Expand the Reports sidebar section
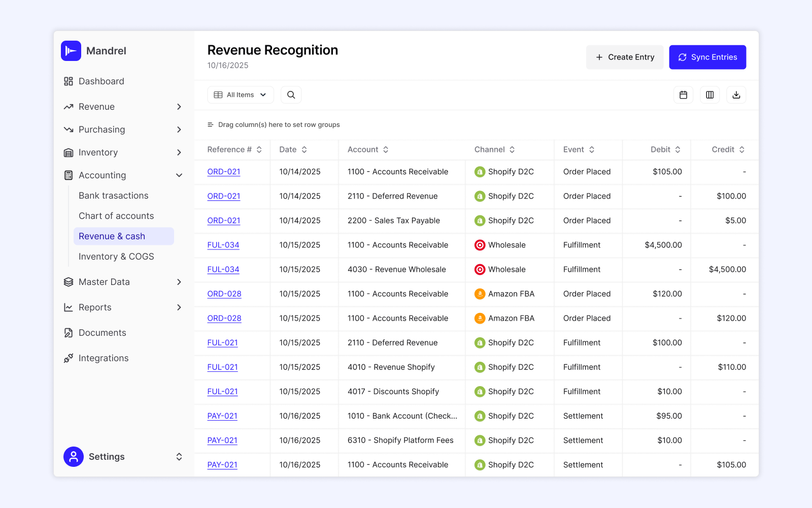This screenshot has width=812, height=508. point(179,307)
